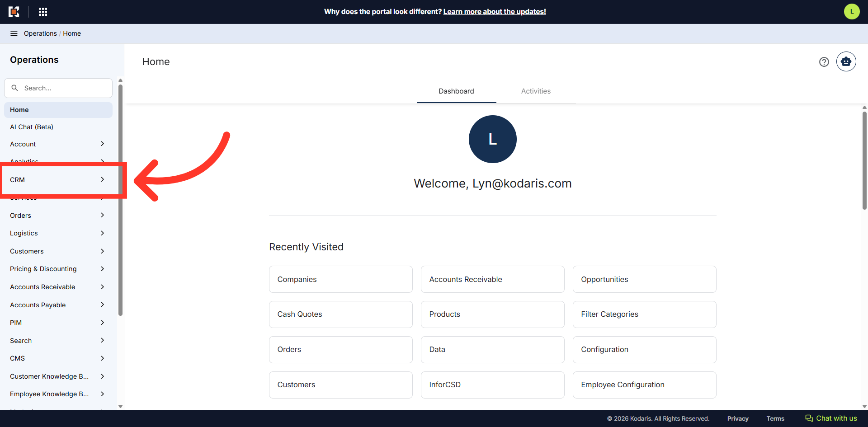Screen dimensions: 868x427
Task: Expand the Accounts Receivable sidebar chevron
Action: [x=103, y=287]
